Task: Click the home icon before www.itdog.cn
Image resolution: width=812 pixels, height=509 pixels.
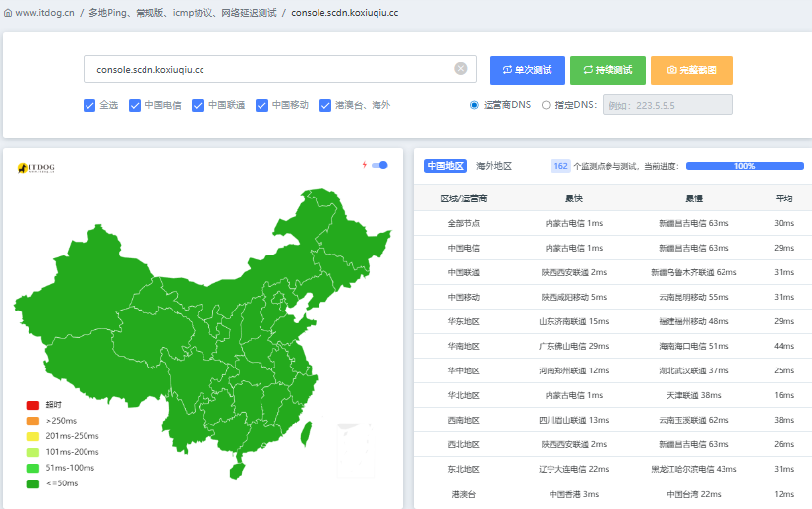Action: (x=7, y=13)
